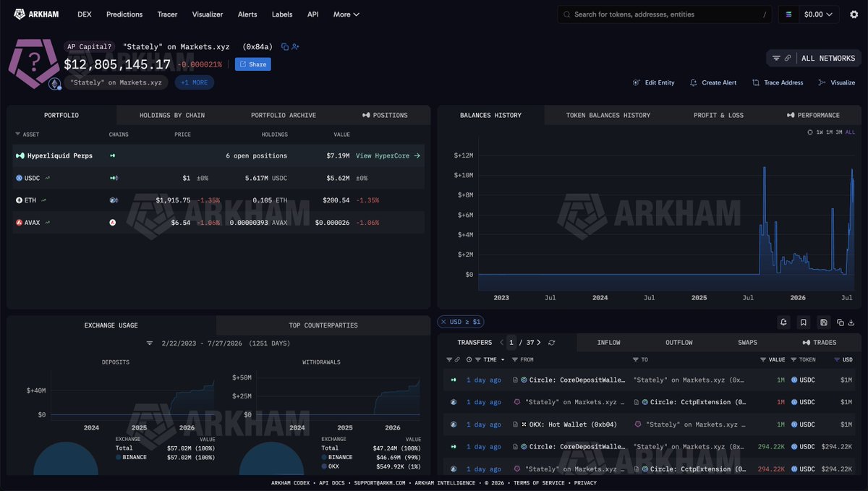This screenshot has width=868, height=491.
Task: Open the settings gear icon
Action: point(854,14)
